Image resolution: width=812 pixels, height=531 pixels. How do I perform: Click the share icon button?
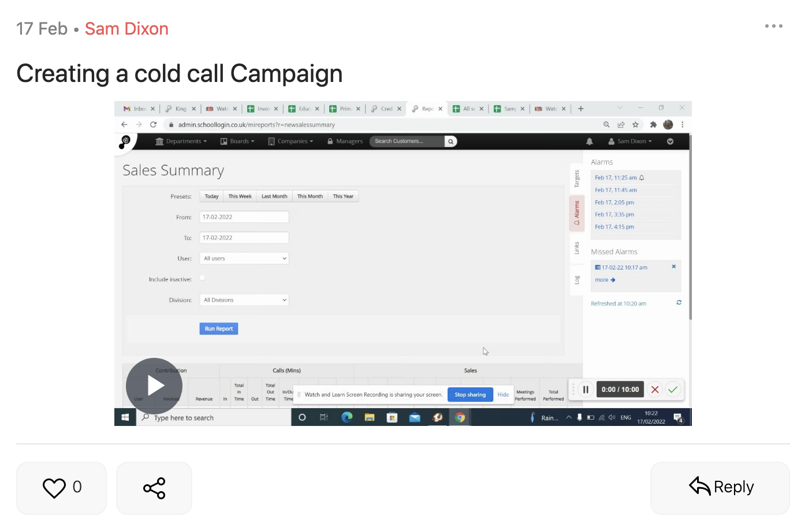tap(154, 488)
